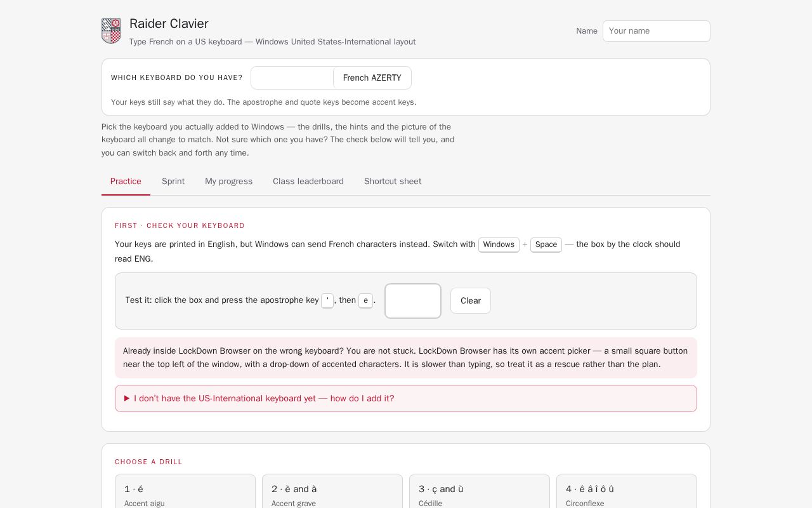The image size is (812, 508).
Task: Select the French AZERTY keyboard option
Action: 372,78
